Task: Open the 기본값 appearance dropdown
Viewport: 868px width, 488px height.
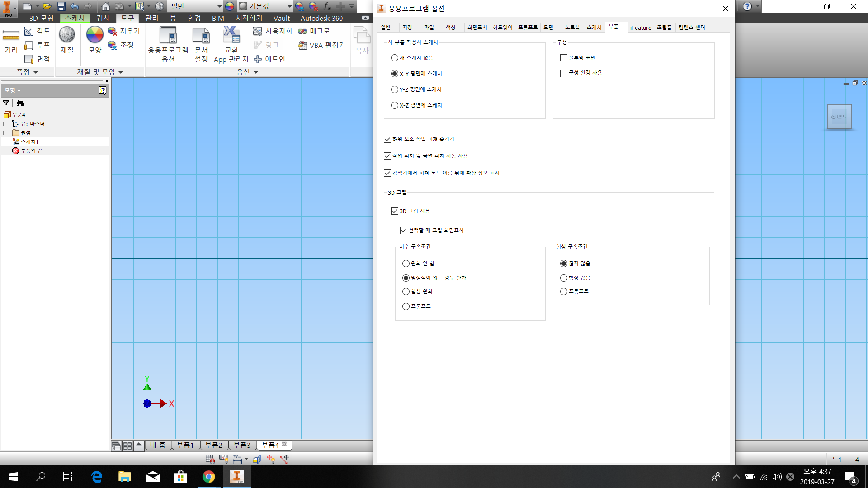Action: click(289, 6)
